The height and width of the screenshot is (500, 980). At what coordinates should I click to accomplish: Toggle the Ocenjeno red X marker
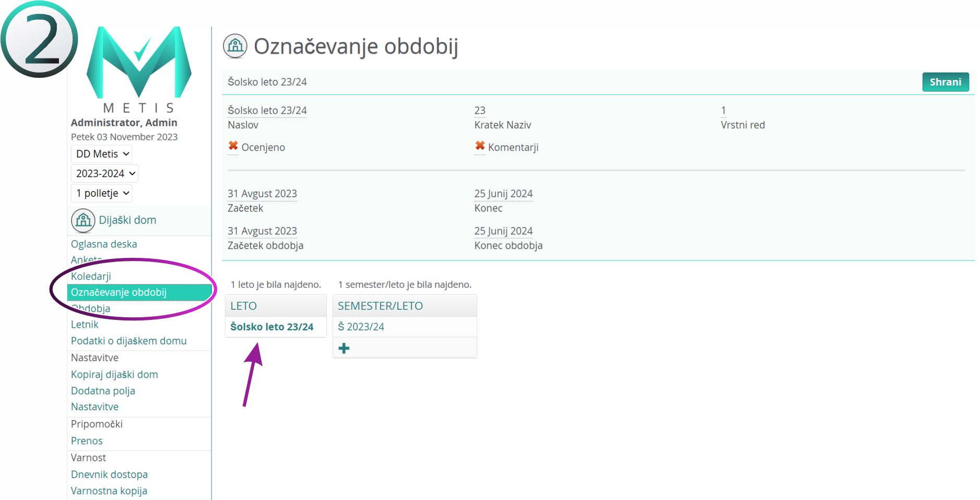pyautogui.click(x=233, y=147)
